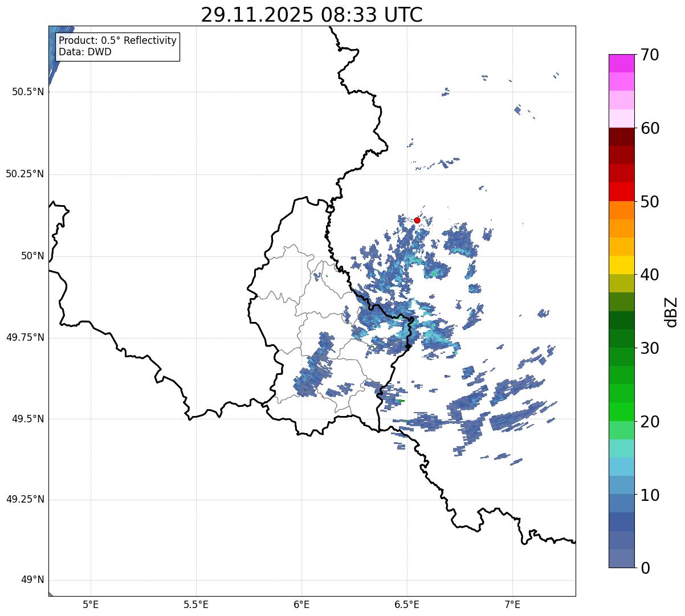Click the 5.5°E longitude label

(196, 605)
